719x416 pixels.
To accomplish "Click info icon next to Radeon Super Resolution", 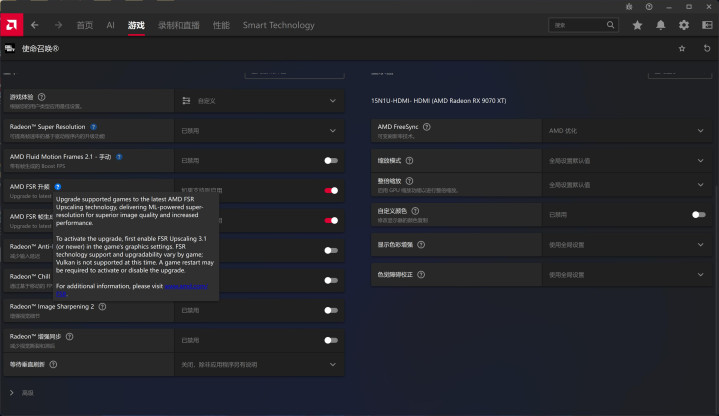I will tap(94, 127).
